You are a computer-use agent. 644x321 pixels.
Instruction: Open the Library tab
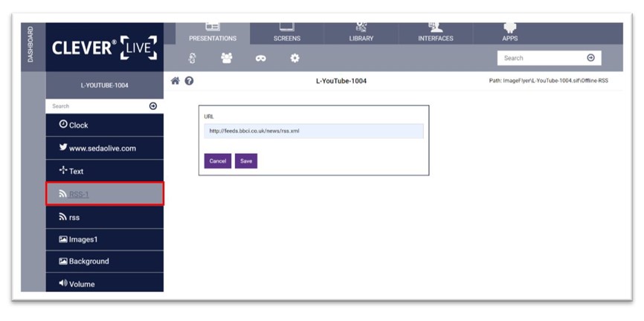click(361, 33)
